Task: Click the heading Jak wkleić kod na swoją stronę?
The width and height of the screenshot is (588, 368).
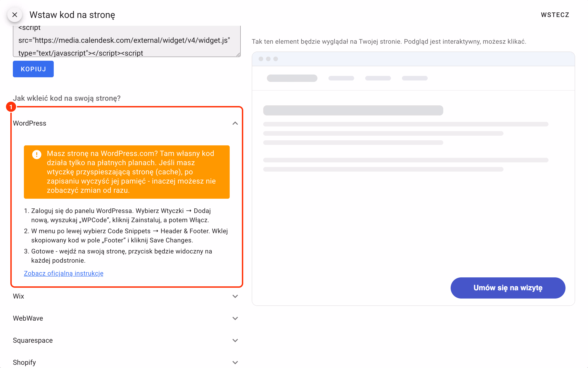Action: (x=67, y=98)
